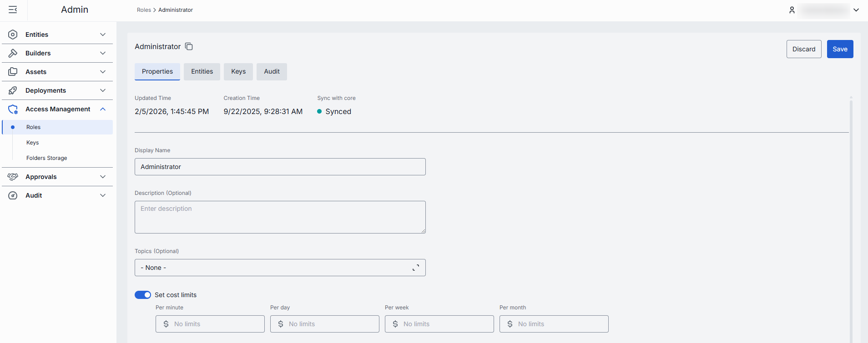Collapse the sidebar using the hamburger icon

click(13, 10)
